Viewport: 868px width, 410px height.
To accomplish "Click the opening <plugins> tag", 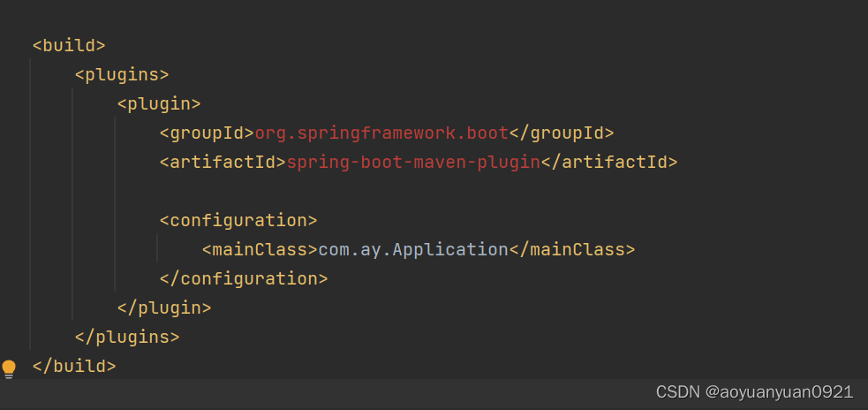I will [122, 74].
